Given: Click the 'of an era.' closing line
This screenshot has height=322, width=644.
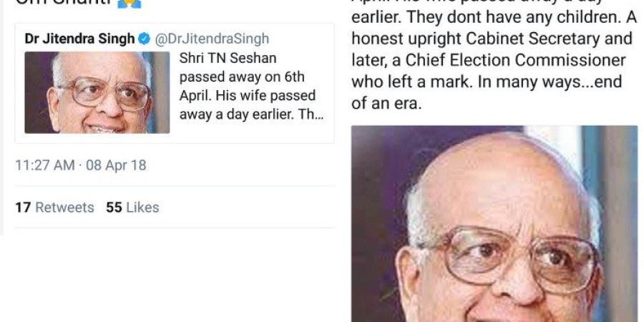Looking at the screenshot, I should [386, 104].
